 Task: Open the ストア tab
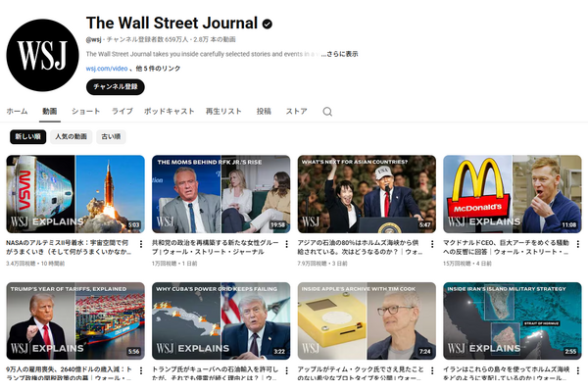(x=296, y=111)
